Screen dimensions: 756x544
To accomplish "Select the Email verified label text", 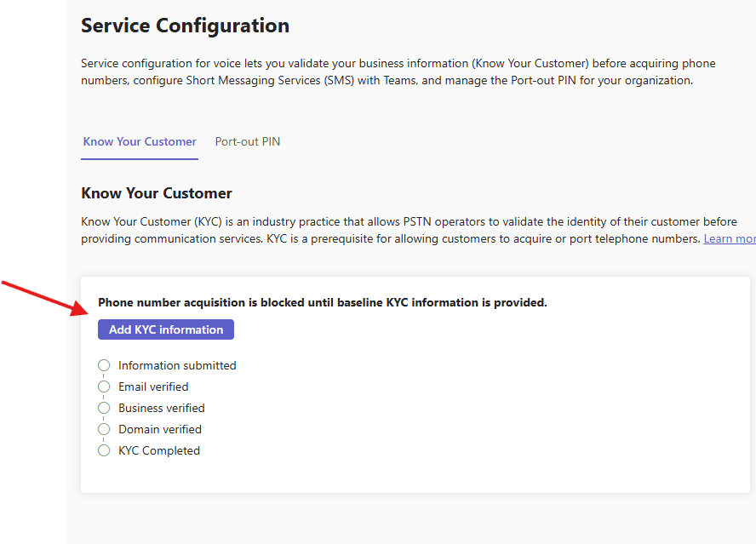I will tap(153, 387).
